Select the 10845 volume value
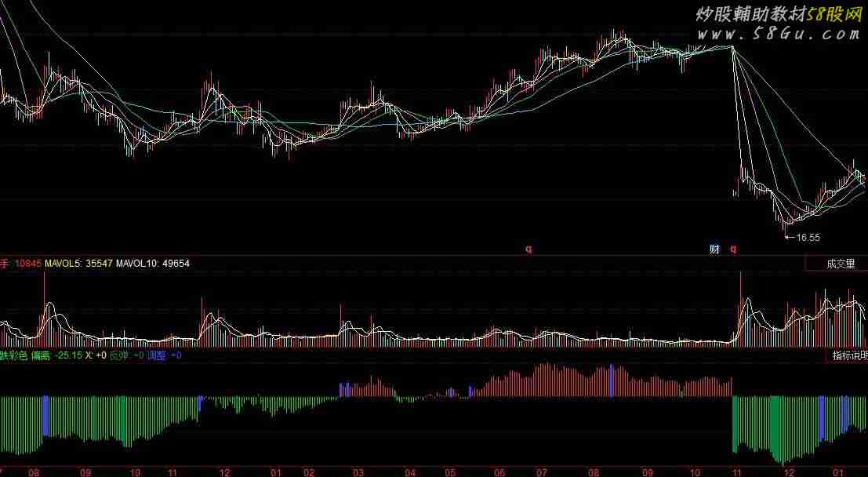The image size is (868, 477). tap(27, 263)
